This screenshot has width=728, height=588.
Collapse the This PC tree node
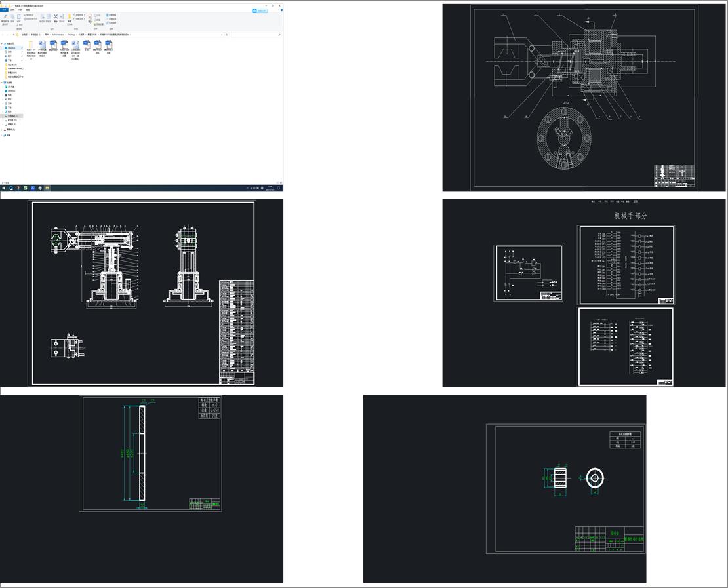click(2, 83)
